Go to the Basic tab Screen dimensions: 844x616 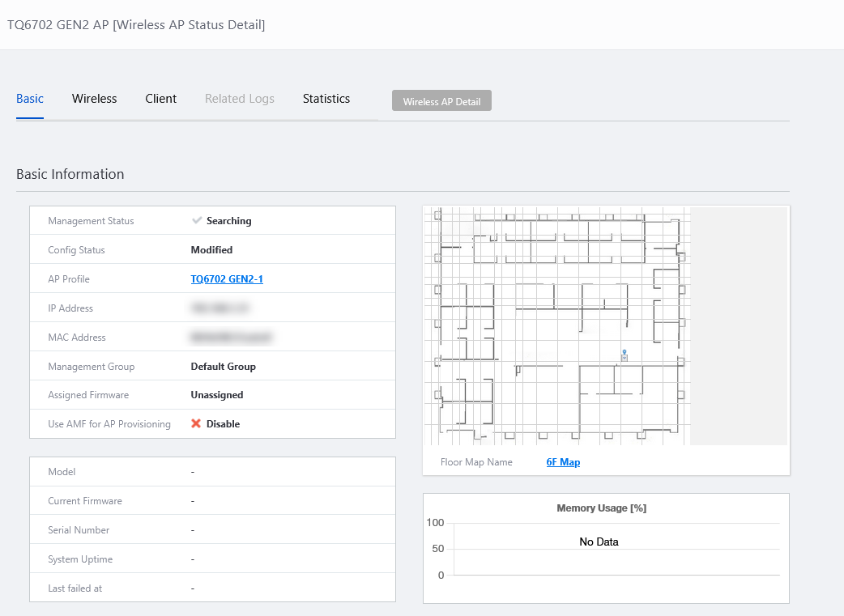(x=30, y=99)
